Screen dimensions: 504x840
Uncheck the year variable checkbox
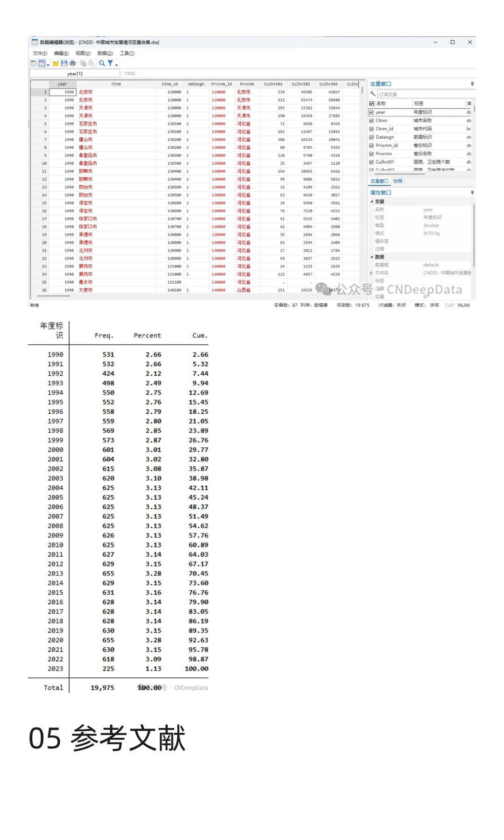371,112
